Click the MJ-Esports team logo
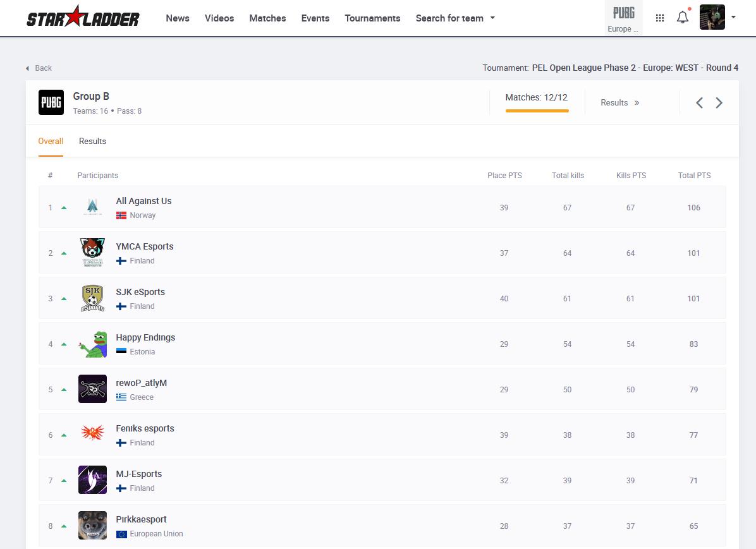Viewport: 756px width, 549px height. [x=92, y=480]
